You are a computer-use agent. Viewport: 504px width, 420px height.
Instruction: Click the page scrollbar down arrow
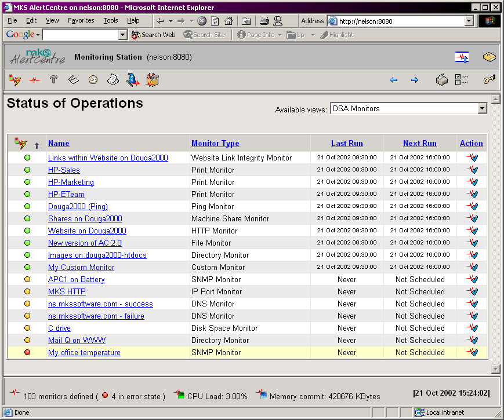pos(495,369)
